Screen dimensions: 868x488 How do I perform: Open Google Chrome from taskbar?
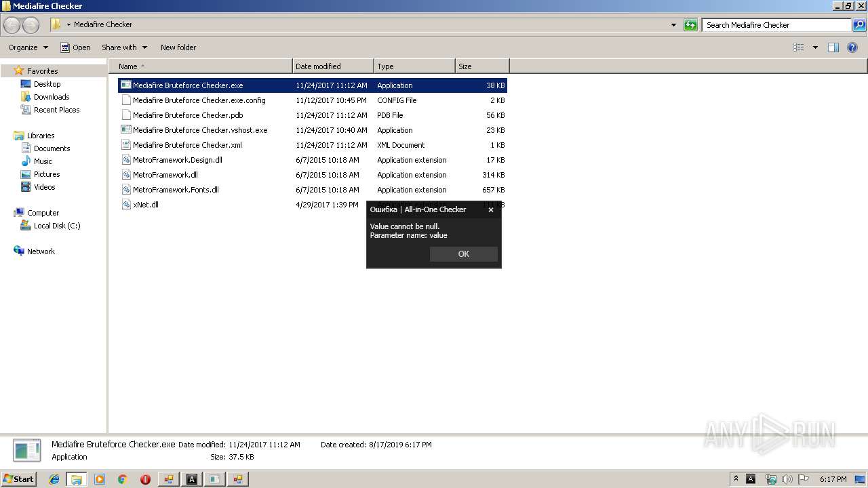click(123, 479)
